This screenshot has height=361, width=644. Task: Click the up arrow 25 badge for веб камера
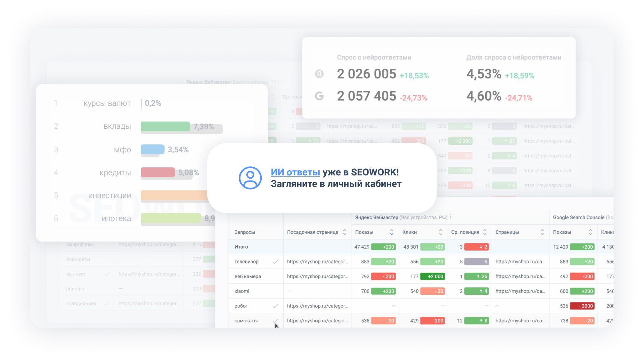[476, 276]
